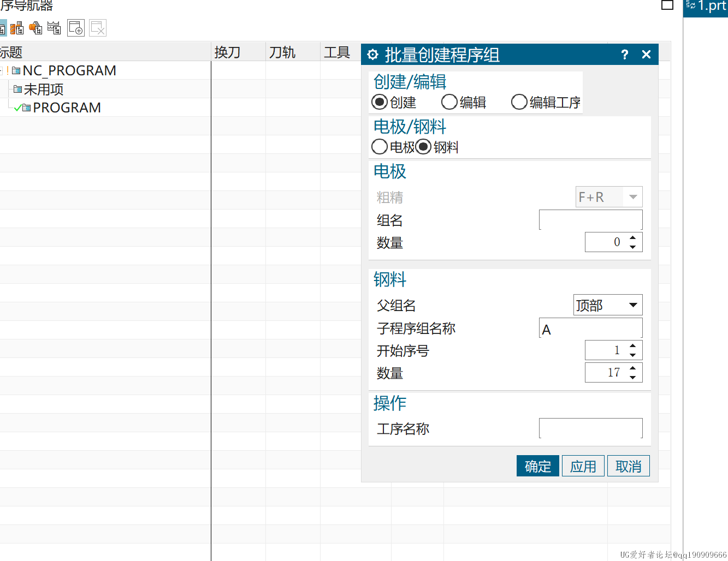728x561 pixels.
Task: Decrease the 电极 数量 value
Action: (x=633, y=247)
